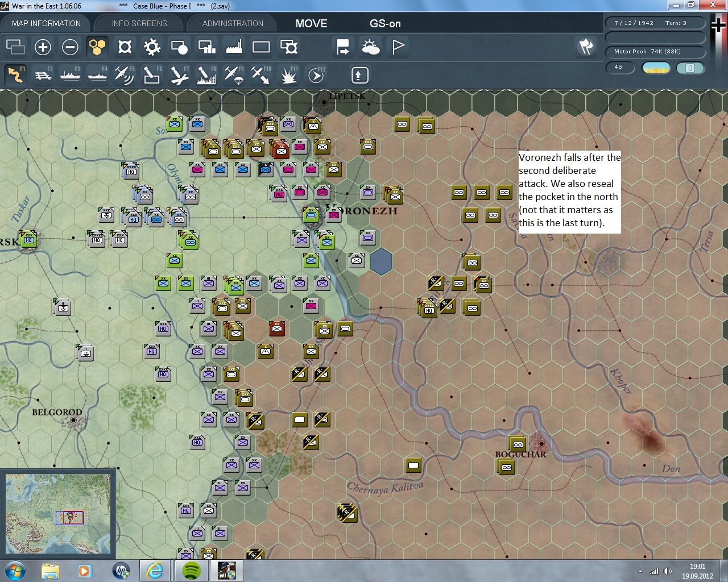728x582 pixels.
Task: Click the Belgorod city marker
Action: point(73,421)
